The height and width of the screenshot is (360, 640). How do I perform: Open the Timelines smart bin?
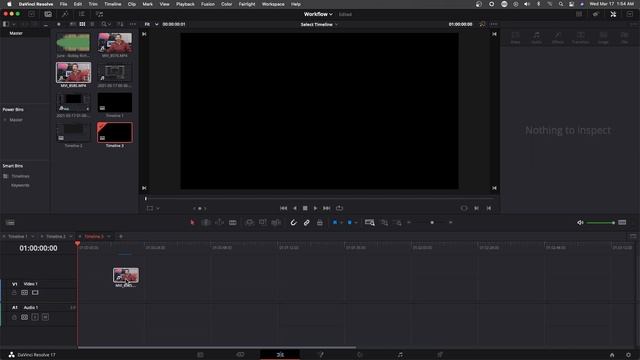pos(20,176)
